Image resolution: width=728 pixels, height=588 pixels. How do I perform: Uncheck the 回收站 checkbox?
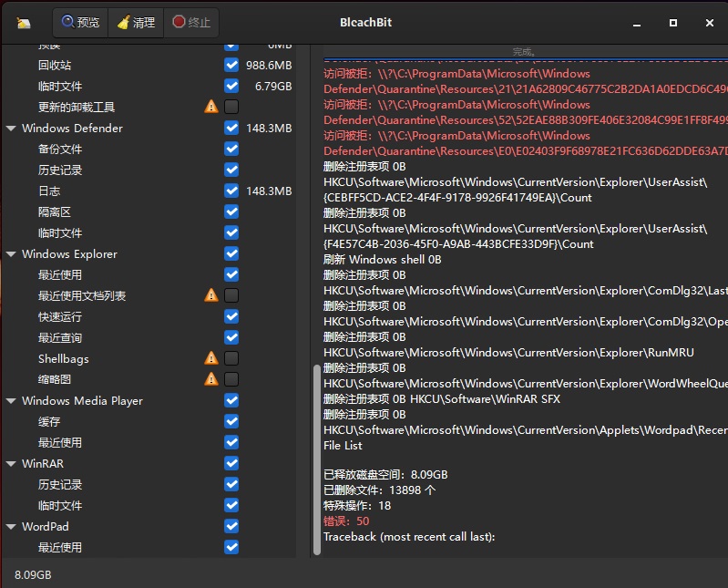coord(231,65)
